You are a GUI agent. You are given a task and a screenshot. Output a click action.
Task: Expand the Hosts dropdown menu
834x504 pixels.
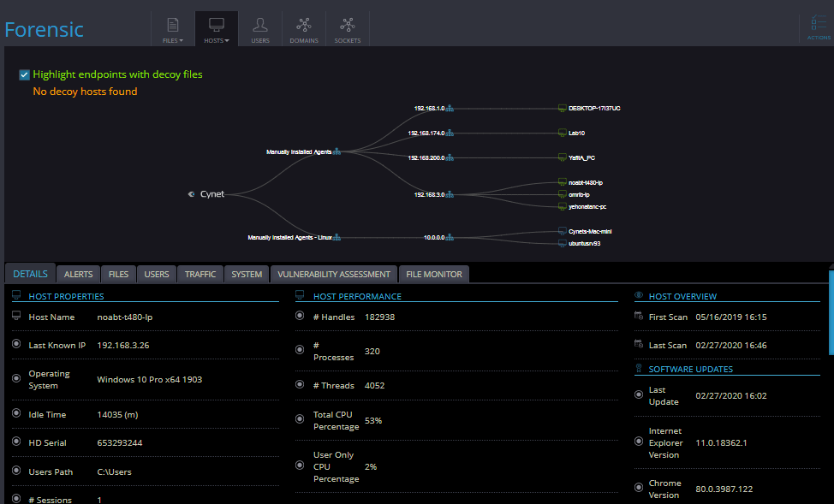(x=217, y=28)
